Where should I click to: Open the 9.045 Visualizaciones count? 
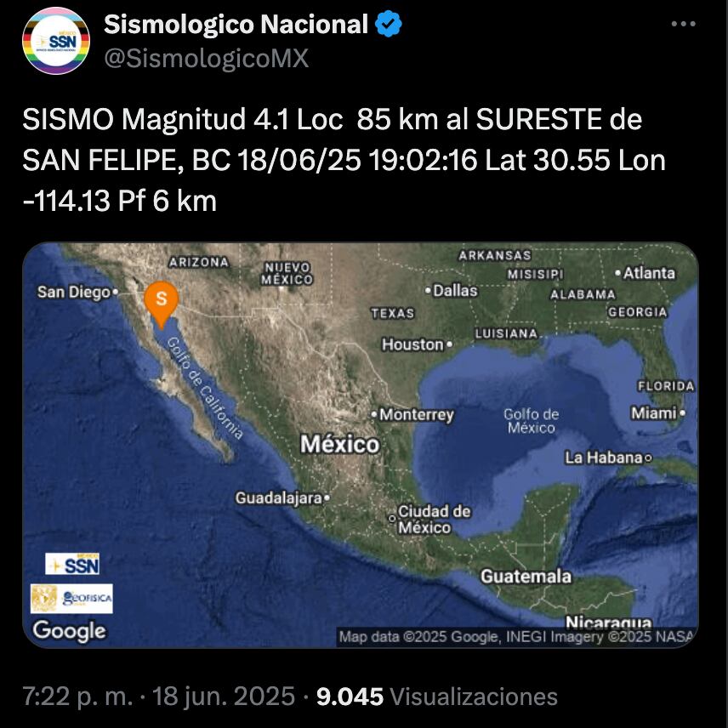(x=436, y=697)
